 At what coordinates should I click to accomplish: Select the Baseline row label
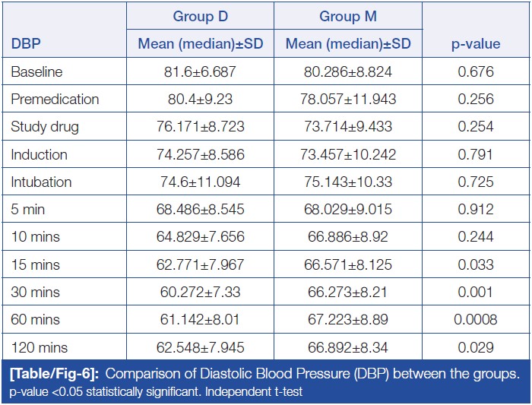pyautogui.click(x=37, y=72)
